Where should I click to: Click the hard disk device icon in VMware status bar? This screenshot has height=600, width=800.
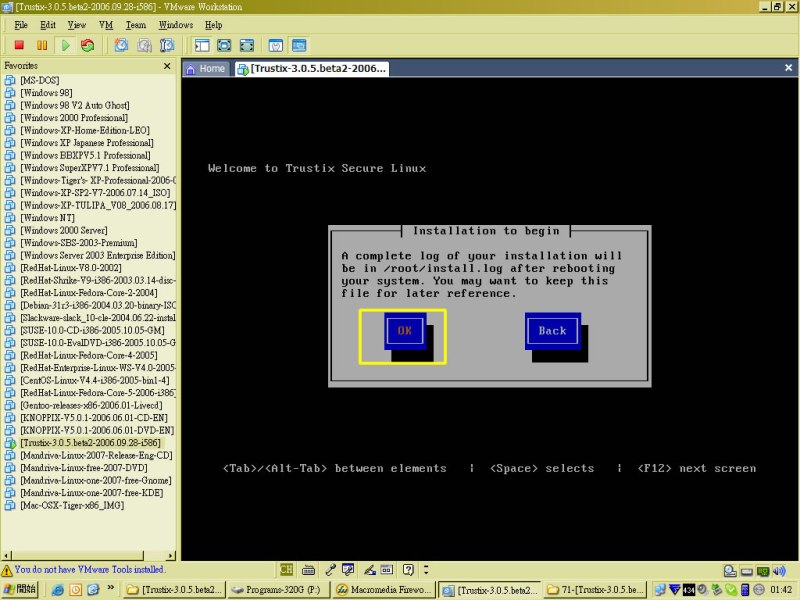(730, 571)
